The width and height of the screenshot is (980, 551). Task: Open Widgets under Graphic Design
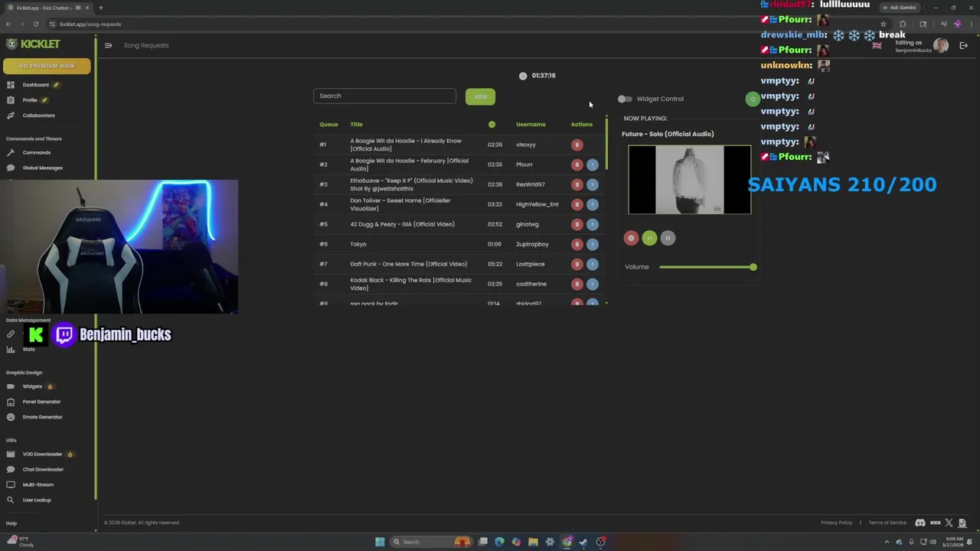pos(32,386)
